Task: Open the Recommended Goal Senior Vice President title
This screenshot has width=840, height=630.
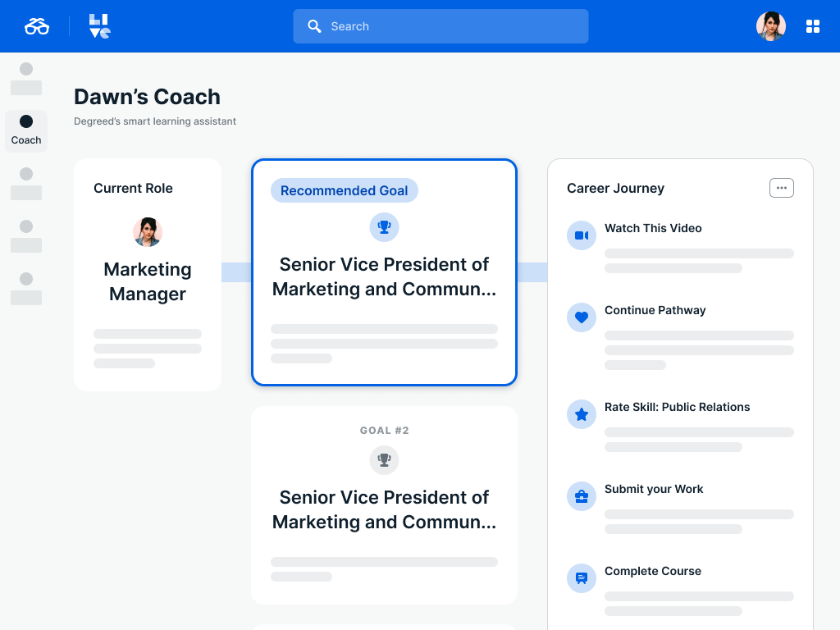Action: tap(384, 276)
